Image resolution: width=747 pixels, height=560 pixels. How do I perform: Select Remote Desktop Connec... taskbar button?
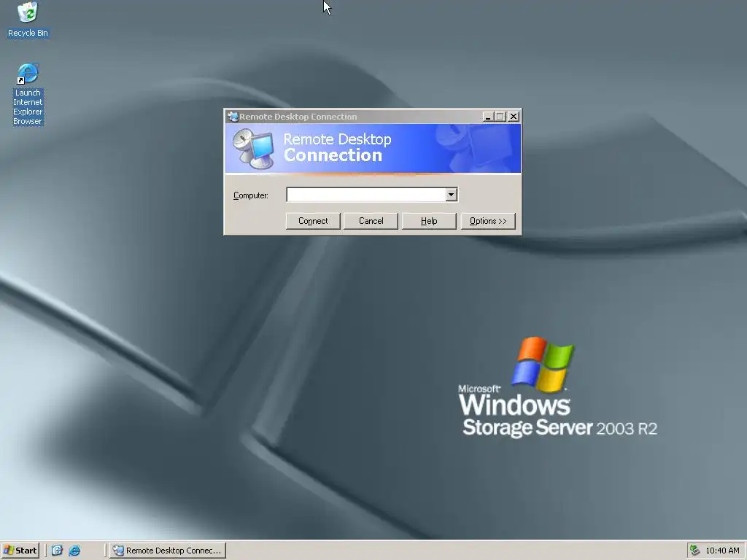(168, 551)
